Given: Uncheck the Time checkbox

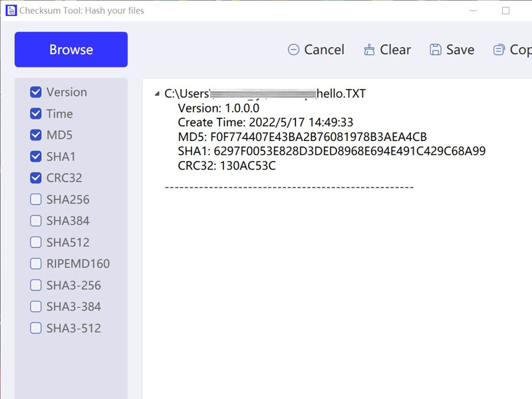Looking at the screenshot, I should pos(36,114).
